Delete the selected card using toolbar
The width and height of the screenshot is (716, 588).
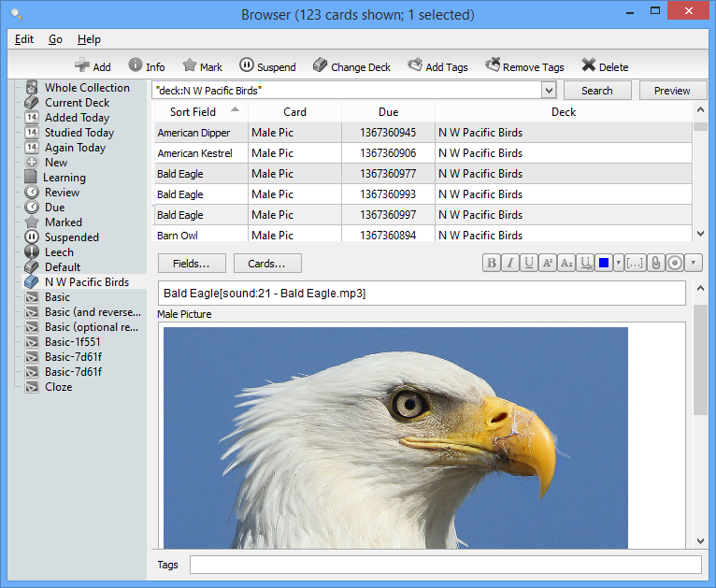(605, 66)
